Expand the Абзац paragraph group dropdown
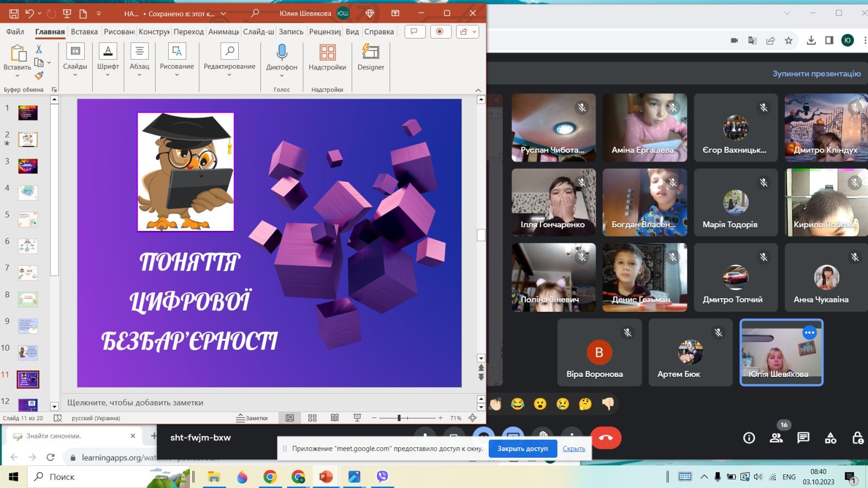 tap(139, 60)
